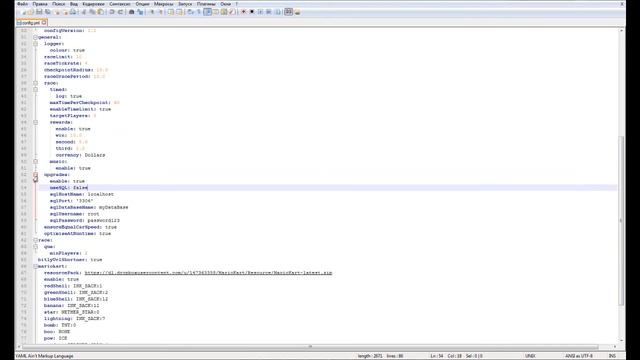Open the document map toolbar icon
Image resolution: width=640 pixels, height=360 pixels.
pos(224,12)
